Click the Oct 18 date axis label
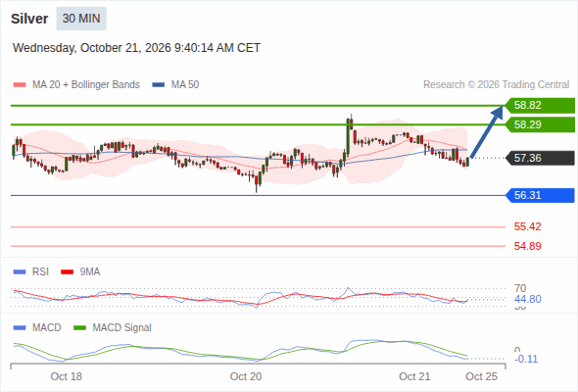 click(67, 376)
